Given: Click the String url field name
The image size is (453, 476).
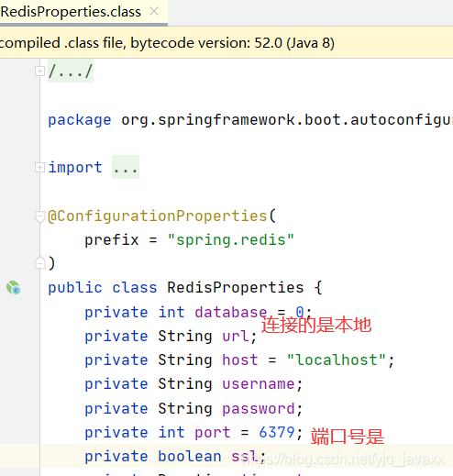Looking at the screenshot, I should point(236,337).
